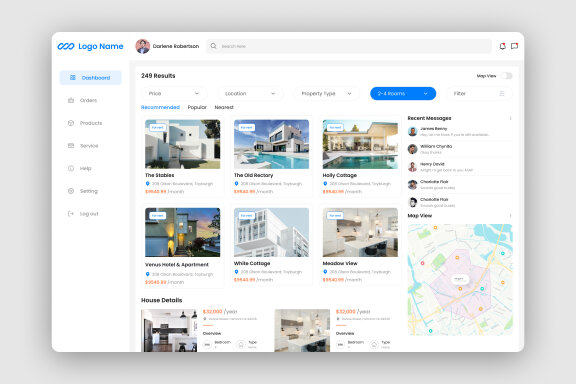
Task: Click Henry David's avatar in messages
Action: click(x=413, y=167)
